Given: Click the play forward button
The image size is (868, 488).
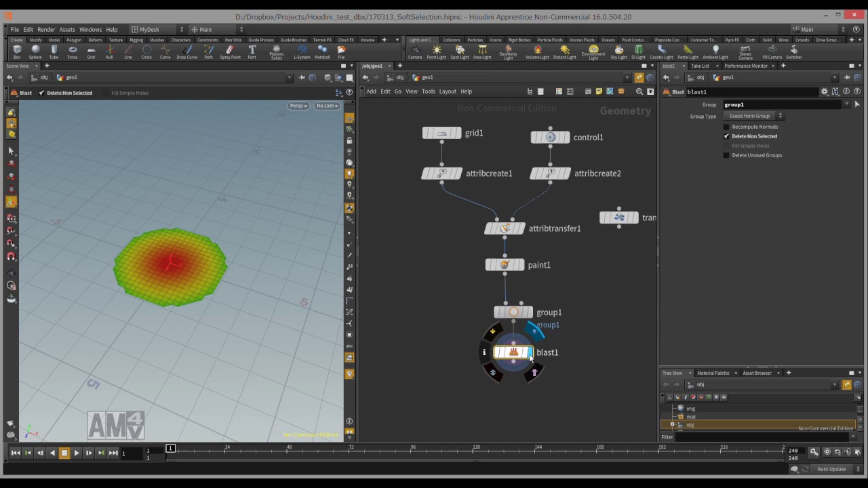Looking at the screenshot, I should pos(76,453).
